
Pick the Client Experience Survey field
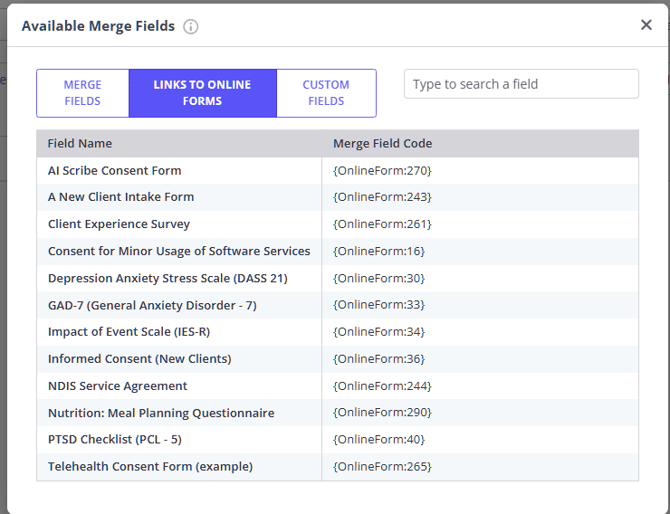coord(118,224)
